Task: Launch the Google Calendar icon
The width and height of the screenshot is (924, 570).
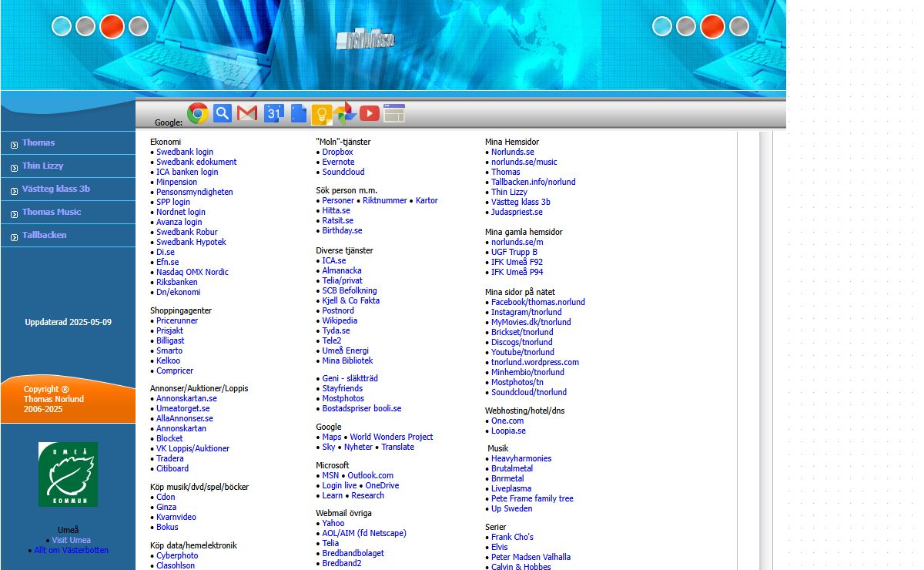Action: (x=274, y=113)
